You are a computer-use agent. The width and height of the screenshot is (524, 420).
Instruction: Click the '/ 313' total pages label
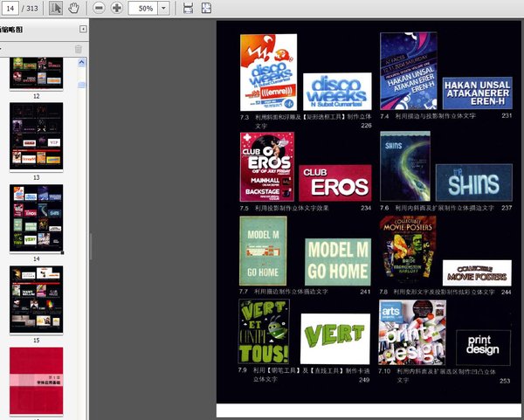point(30,9)
